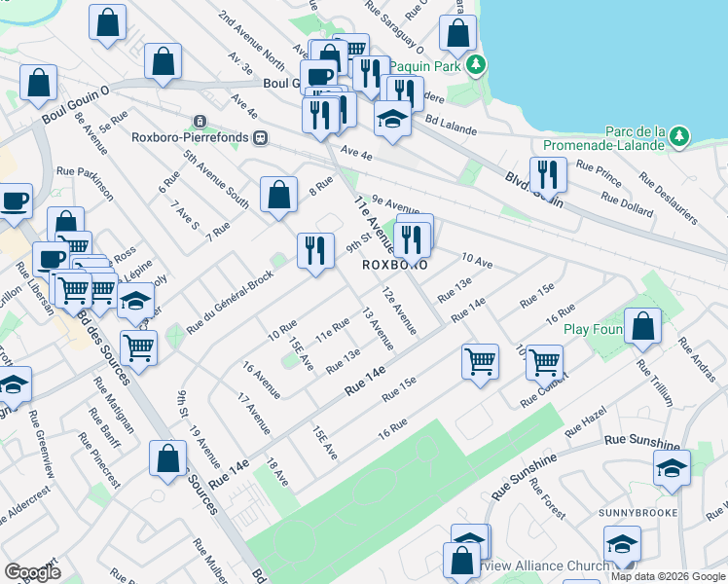The height and width of the screenshot is (584, 728).
Task: Open restaurant marker above ROXBORO label
Action: pyautogui.click(x=412, y=241)
